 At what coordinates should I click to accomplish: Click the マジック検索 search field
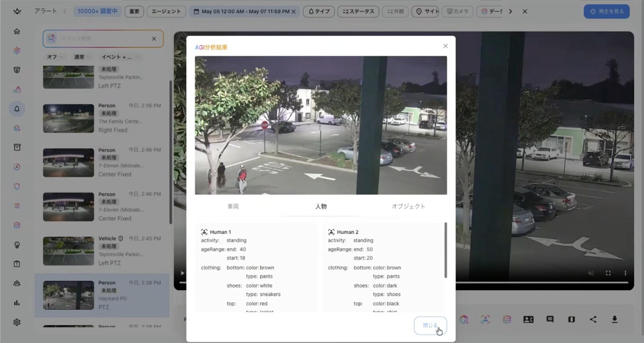(x=103, y=39)
